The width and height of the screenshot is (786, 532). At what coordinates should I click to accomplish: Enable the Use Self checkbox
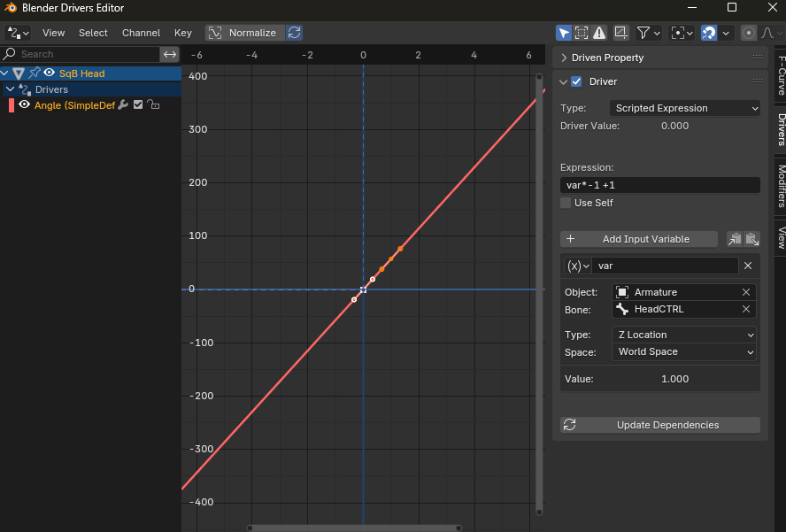click(x=566, y=203)
